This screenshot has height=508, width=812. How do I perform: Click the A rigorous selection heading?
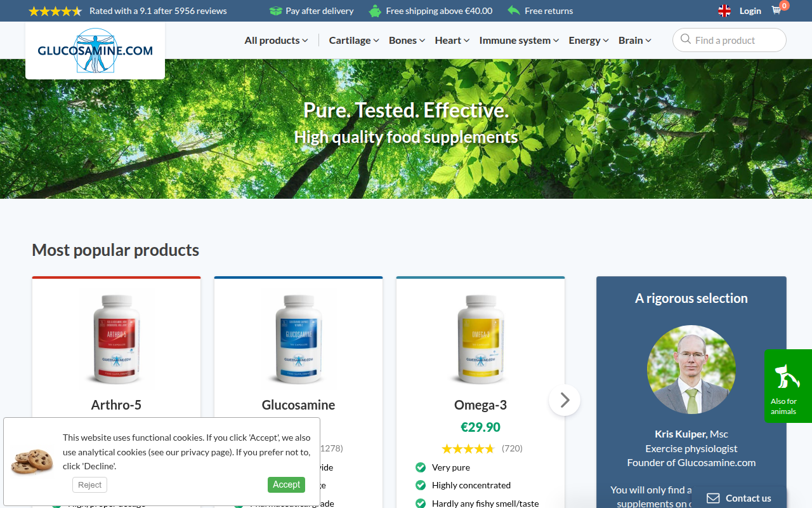691,298
